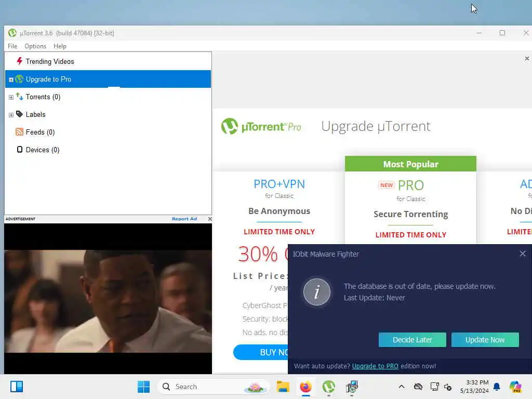532x399 pixels.
Task: Click the Devices phone icon
Action: (x=20, y=150)
